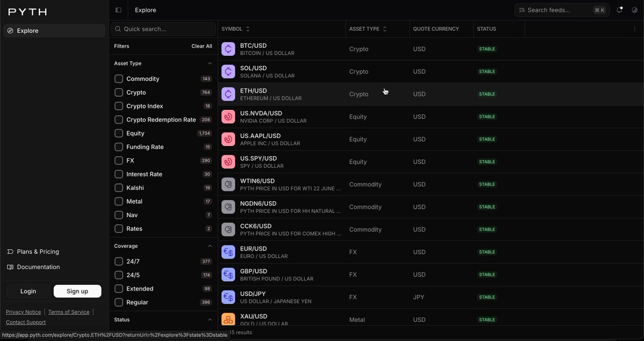644x341 pixels.
Task: Check the Regular coverage filter
Action: [x=119, y=302]
